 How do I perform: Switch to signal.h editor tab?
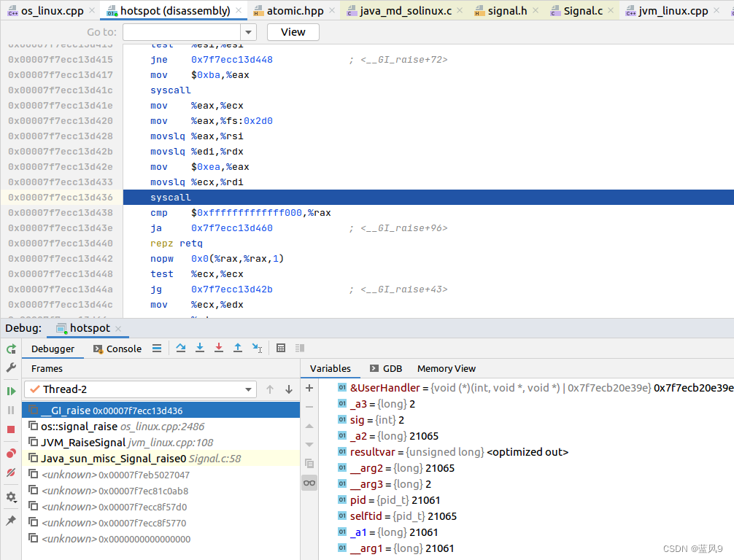507,11
